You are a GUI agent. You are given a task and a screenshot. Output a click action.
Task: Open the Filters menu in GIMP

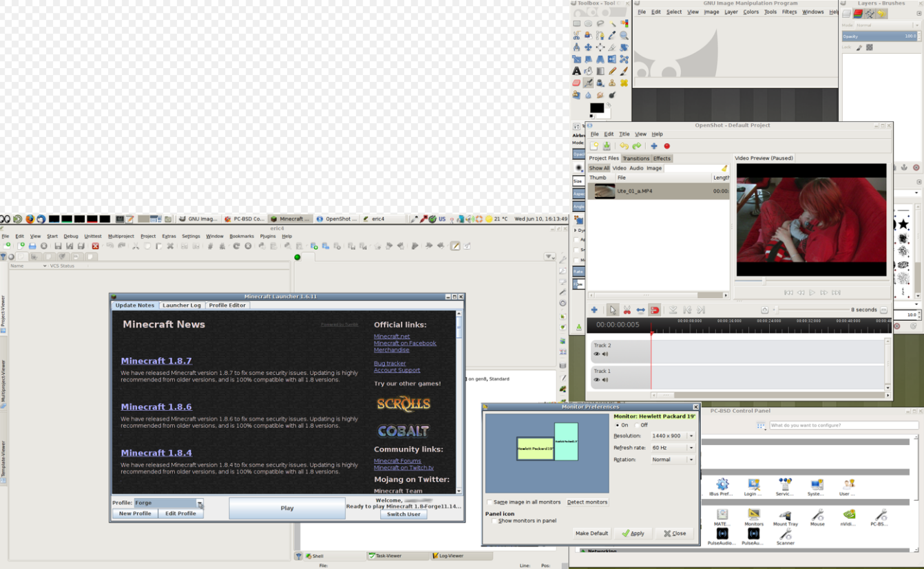point(789,12)
